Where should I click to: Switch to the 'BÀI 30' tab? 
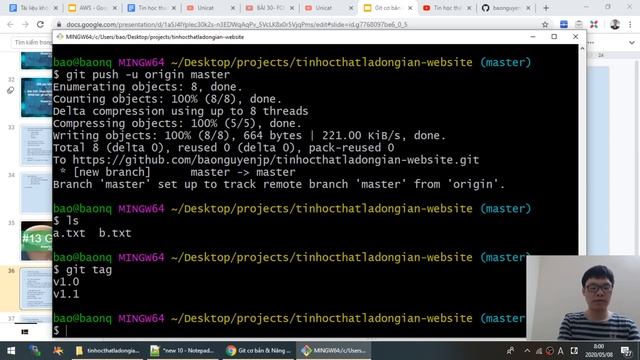pyautogui.click(x=269, y=8)
